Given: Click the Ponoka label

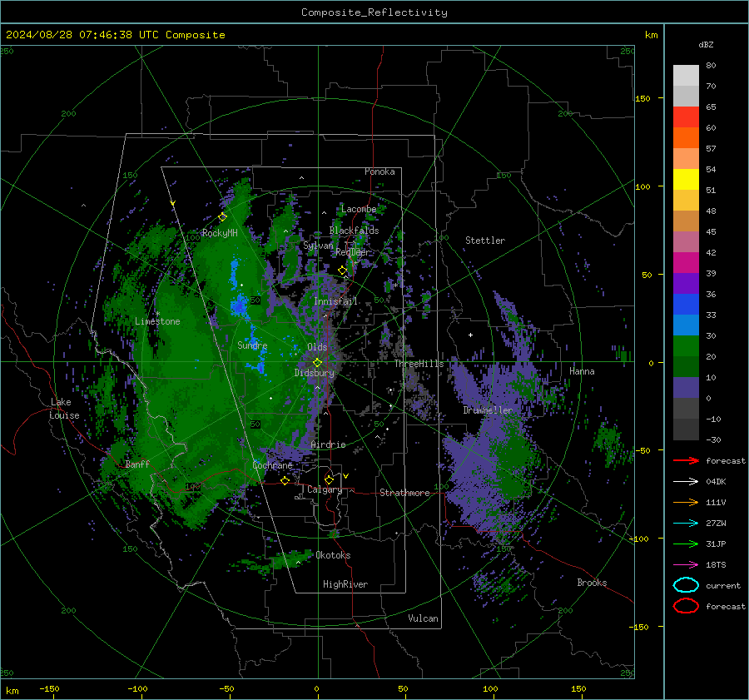Looking at the screenshot, I should click(379, 171).
